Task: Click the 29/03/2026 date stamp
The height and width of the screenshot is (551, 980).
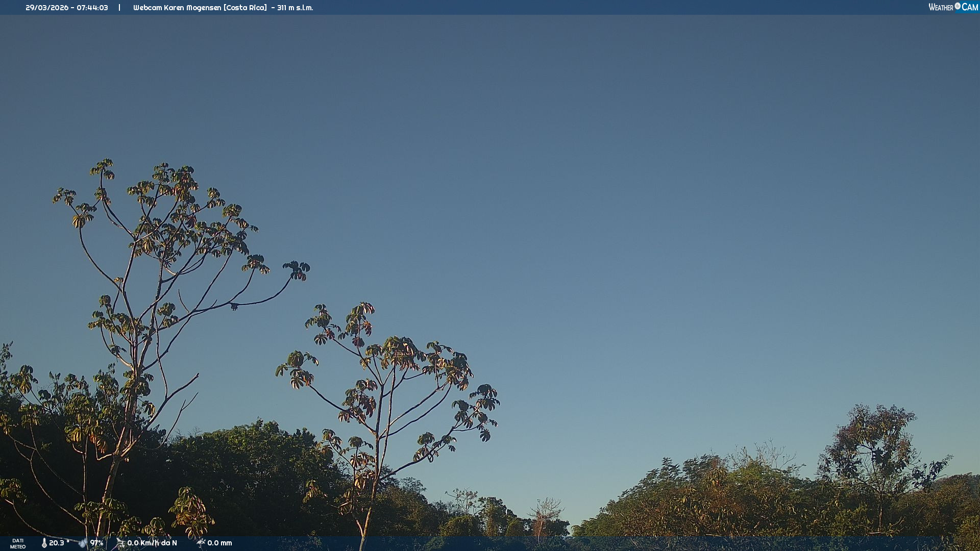Action: [x=47, y=8]
